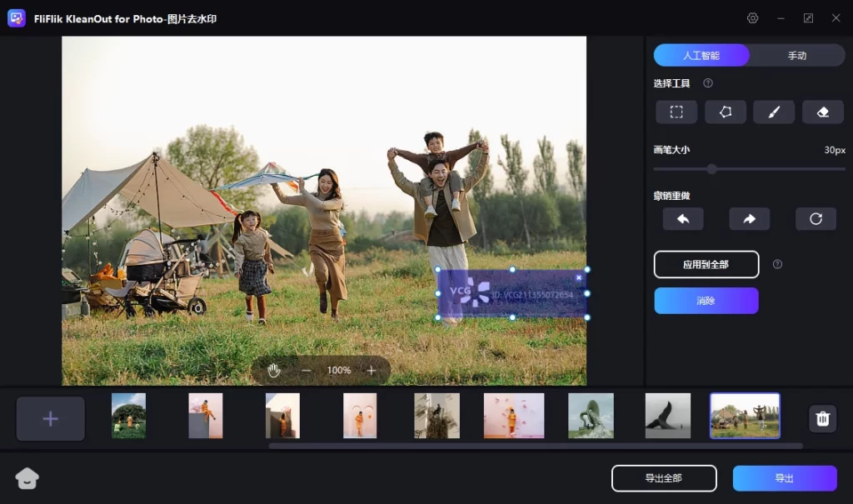The image size is (853, 504).
Task: Click the undo arrow button
Action: coord(683,219)
